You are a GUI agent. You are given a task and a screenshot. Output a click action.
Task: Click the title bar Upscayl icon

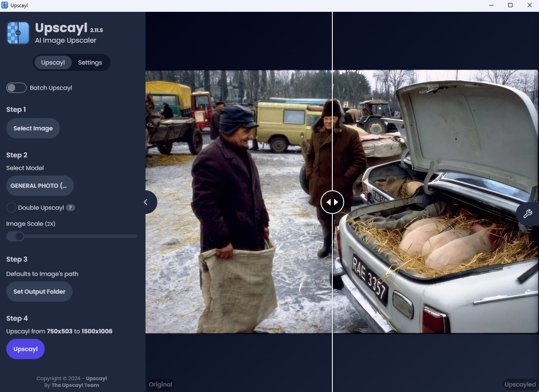5,5
